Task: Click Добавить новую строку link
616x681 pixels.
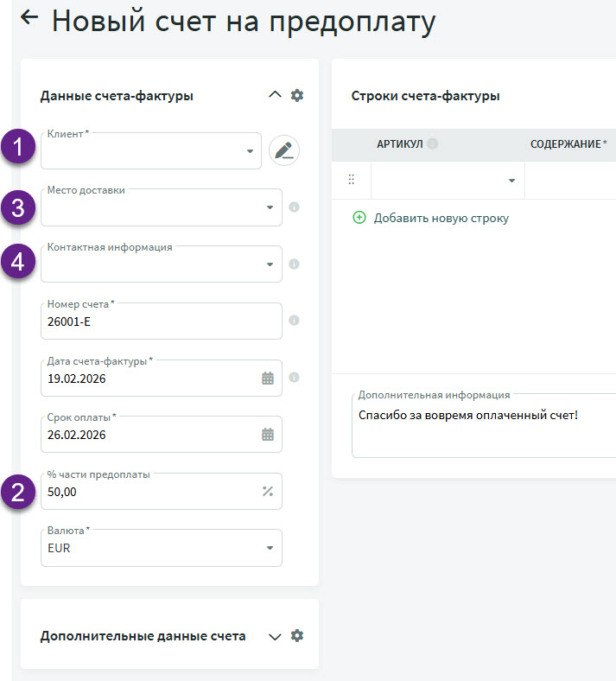Action: [441, 218]
